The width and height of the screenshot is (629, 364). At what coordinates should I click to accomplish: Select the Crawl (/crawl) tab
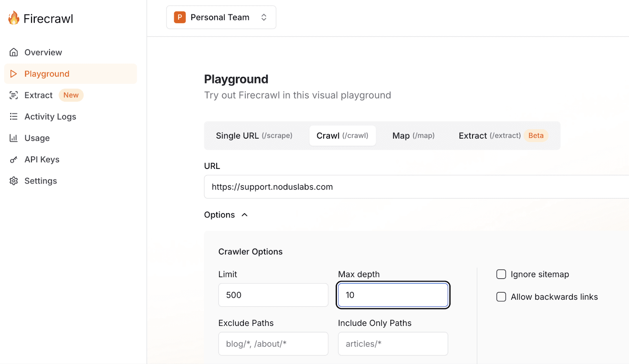point(342,135)
